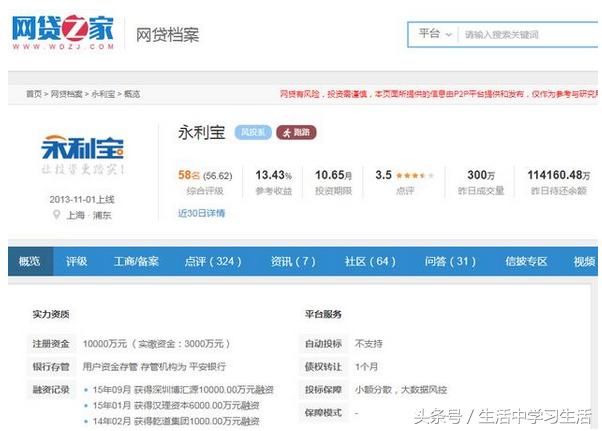Click the 债权转让 1个月 value
Screen dimensions: 602x431
[366, 367]
